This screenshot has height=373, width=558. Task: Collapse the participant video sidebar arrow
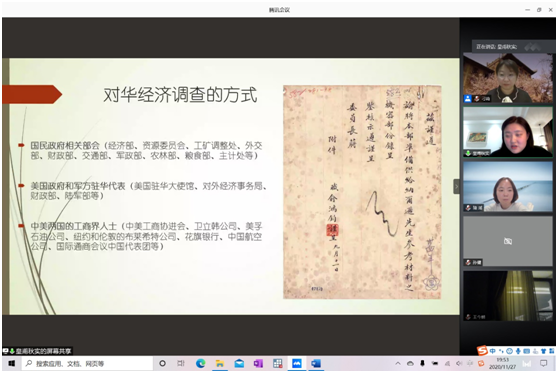click(x=456, y=186)
